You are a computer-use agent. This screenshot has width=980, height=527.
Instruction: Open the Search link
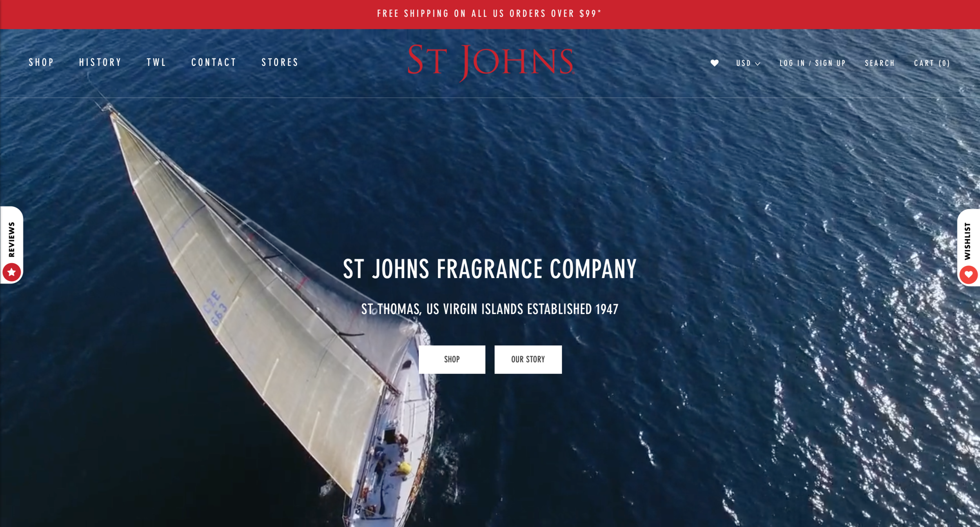click(880, 63)
